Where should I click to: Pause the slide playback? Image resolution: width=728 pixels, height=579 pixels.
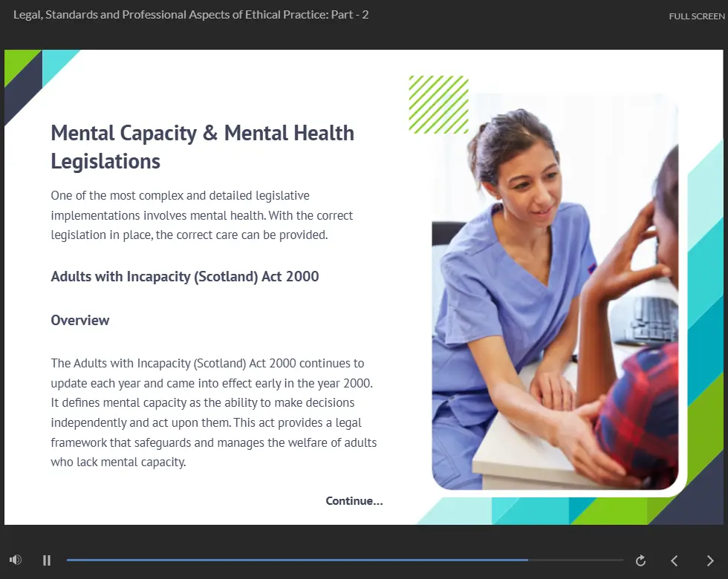tap(46, 560)
